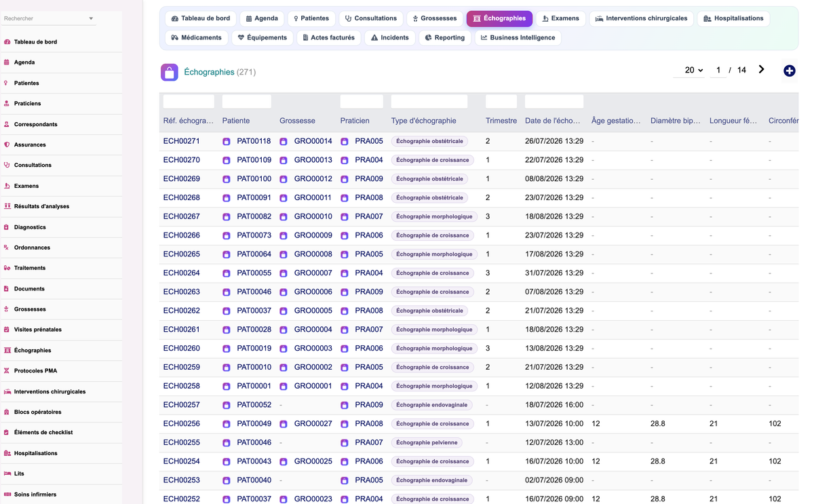Open praticien link PRA008 in ECH00268 row

(369, 198)
